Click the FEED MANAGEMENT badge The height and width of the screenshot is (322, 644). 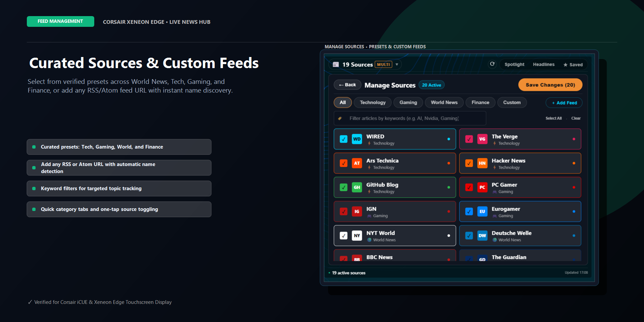[60, 21]
